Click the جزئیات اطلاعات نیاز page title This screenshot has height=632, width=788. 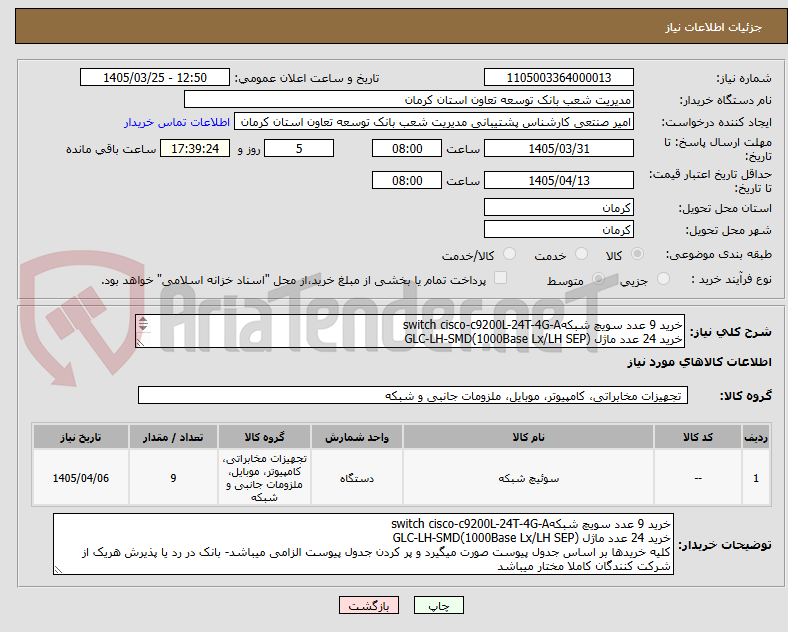point(714,27)
